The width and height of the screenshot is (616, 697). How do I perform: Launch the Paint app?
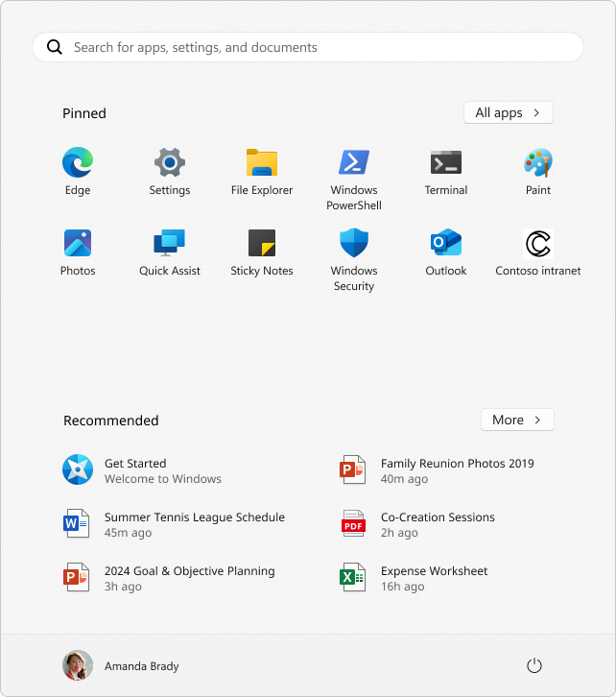click(x=538, y=163)
